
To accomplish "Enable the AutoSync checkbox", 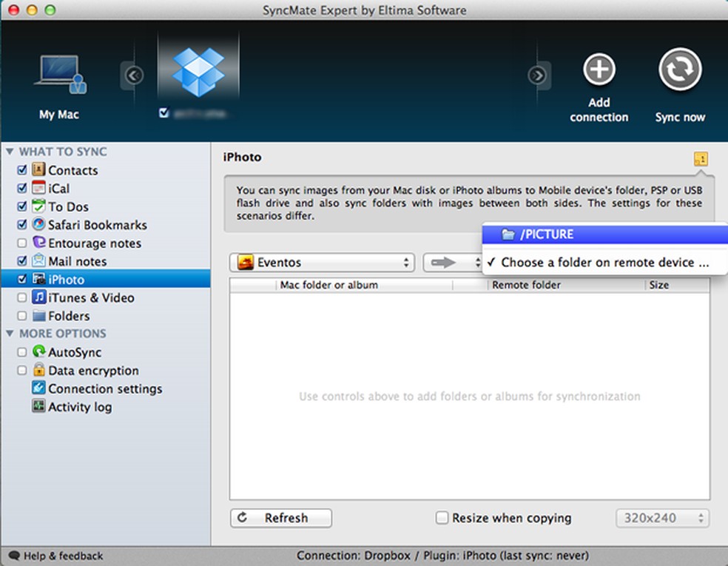I will click(21, 352).
